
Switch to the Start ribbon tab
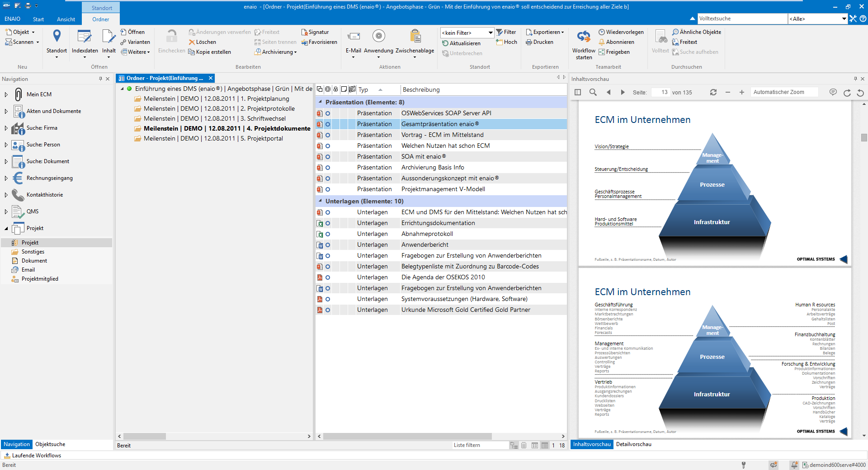[38, 19]
